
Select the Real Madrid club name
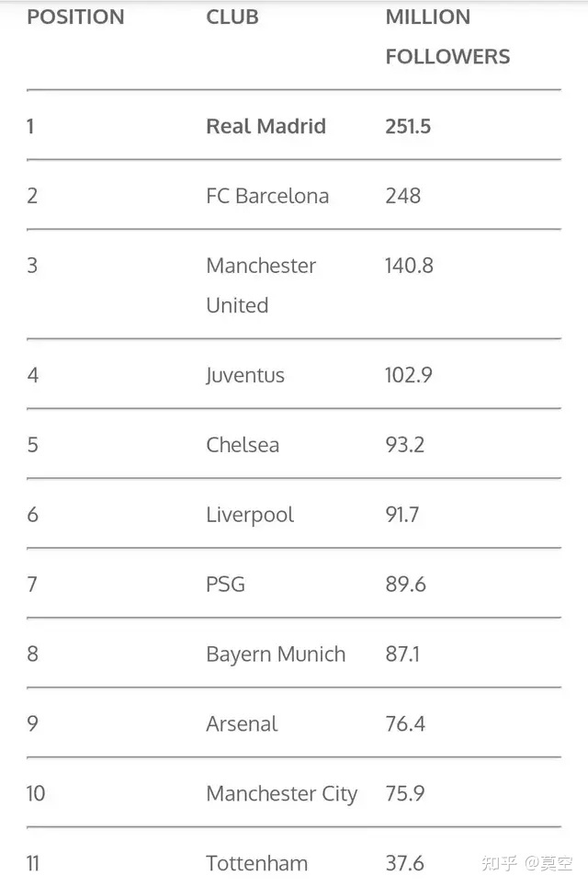click(x=266, y=126)
